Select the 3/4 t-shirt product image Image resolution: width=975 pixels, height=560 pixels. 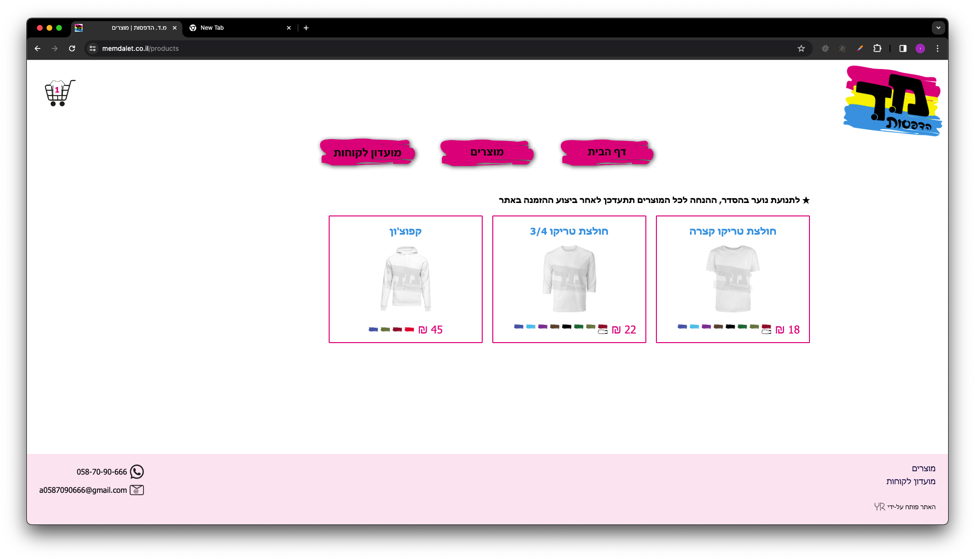(569, 279)
